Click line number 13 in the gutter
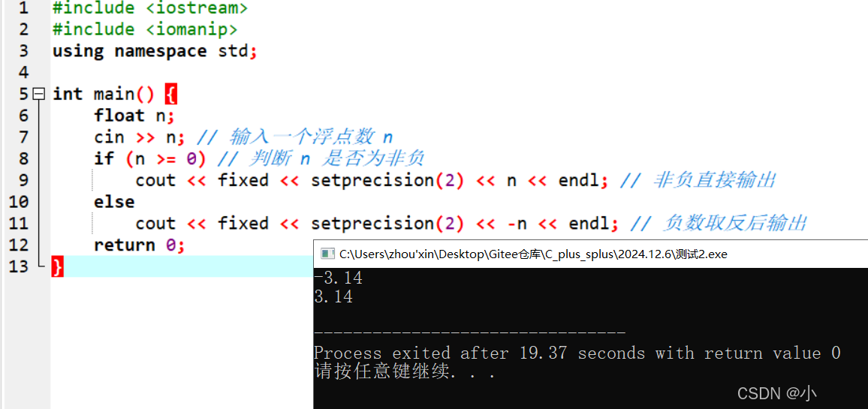This screenshot has height=409, width=868. pyautogui.click(x=18, y=266)
